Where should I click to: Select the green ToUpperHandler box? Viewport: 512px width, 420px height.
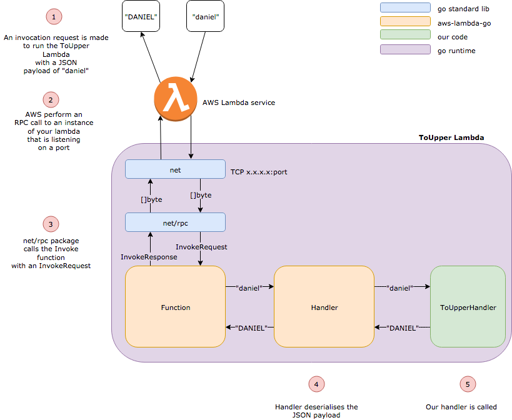click(x=468, y=306)
